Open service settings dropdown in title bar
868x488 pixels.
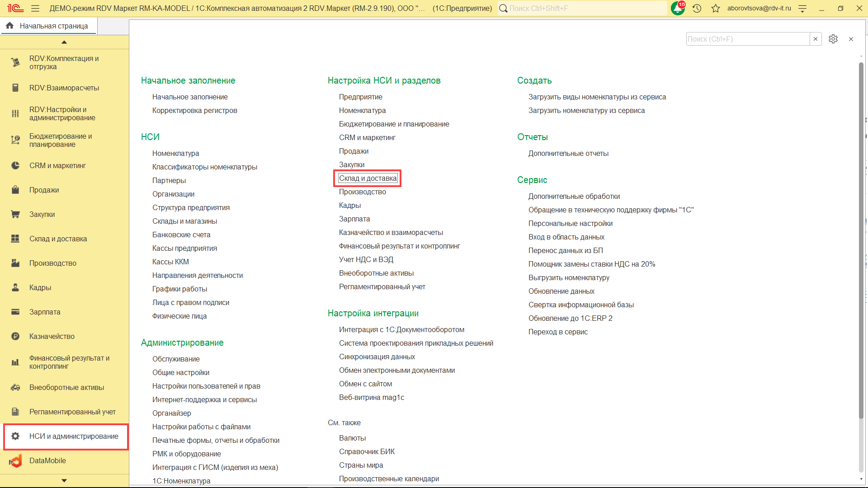(802, 8)
